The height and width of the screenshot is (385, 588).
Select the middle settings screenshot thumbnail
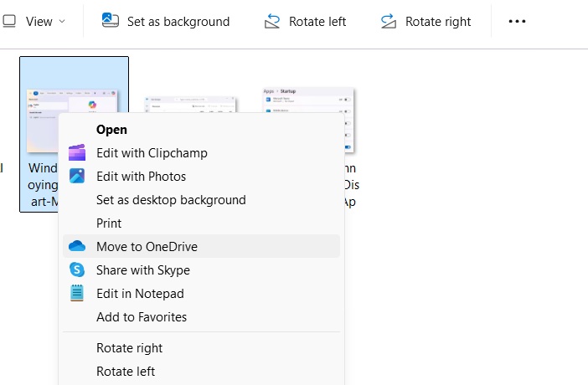pyautogui.click(x=190, y=104)
